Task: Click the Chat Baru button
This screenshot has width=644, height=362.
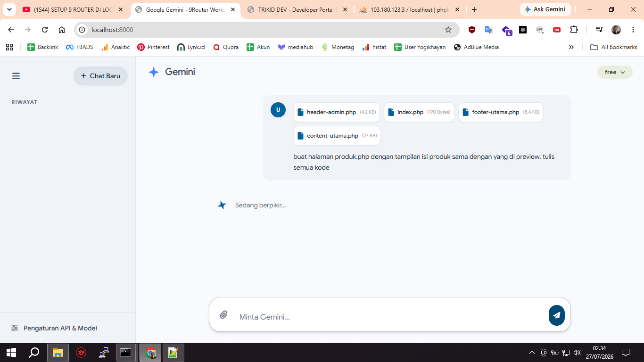Action: 100,76
